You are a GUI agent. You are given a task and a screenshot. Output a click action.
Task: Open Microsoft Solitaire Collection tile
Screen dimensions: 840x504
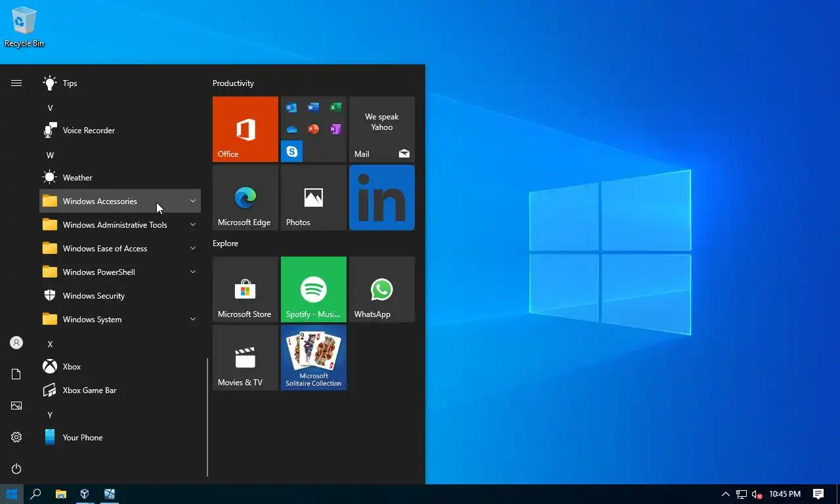(314, 358)
